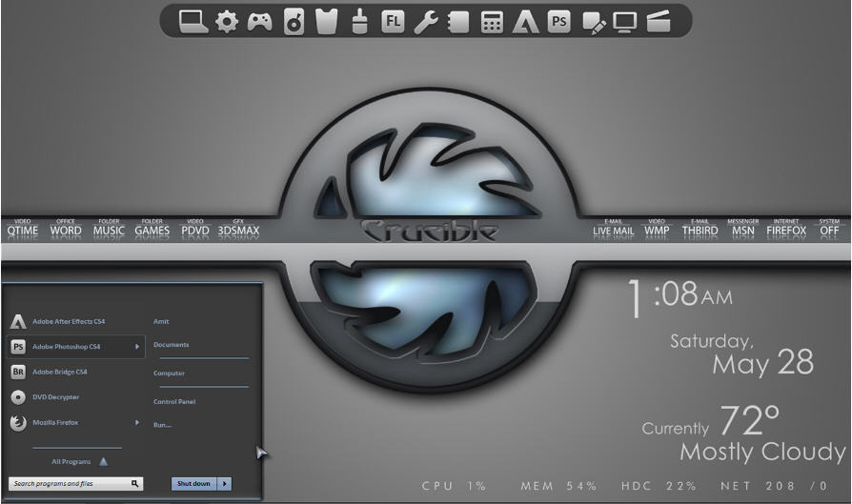Click the MEM 54% meter
The height and width of the screenshot is (504, 852).
(x=558, y=486)
